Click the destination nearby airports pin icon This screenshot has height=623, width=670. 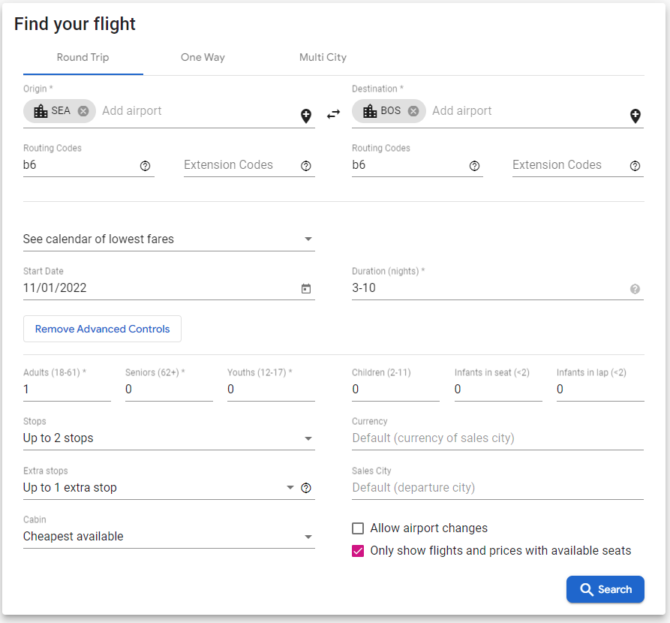[635, 116]
